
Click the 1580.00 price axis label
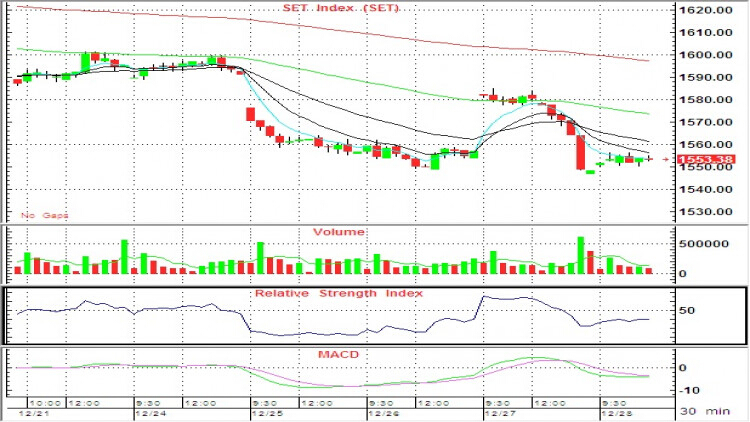coord(706,100)
